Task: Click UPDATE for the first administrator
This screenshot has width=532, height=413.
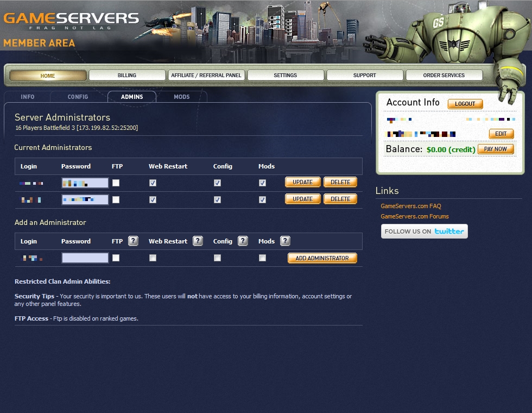Action: point(303,183)
